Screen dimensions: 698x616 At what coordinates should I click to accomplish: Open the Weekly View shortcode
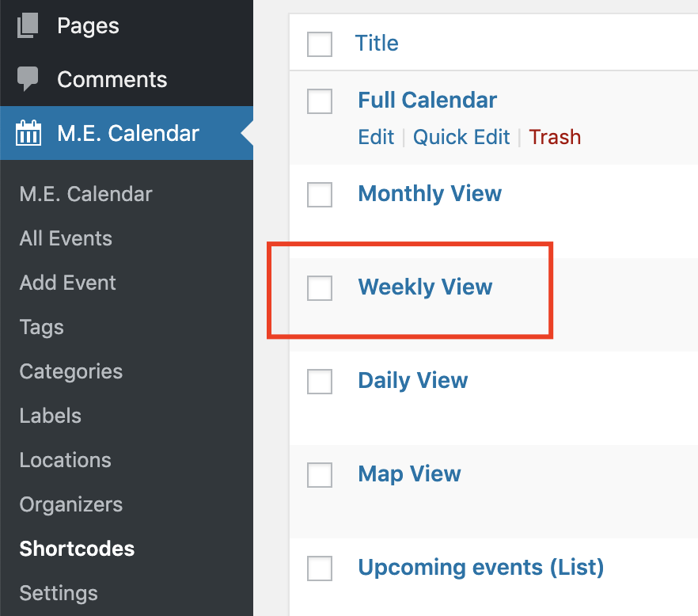coord(425,287)
